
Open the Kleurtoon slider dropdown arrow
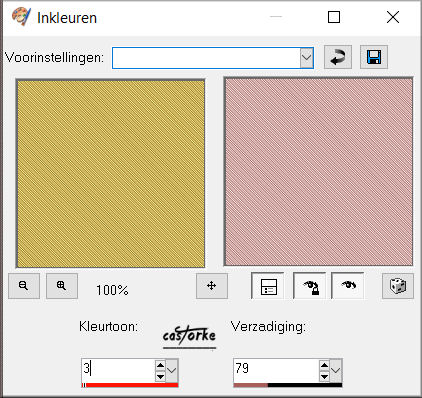tap(172, 370)
